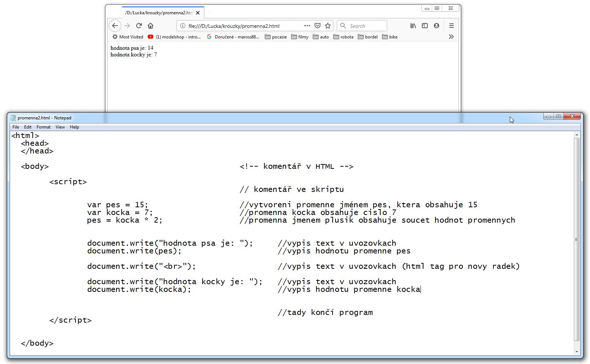The height and width of the screenshot is (364, 590).
Task: Open the modelshop YouTube bookmark
Action: pos(174,37)
